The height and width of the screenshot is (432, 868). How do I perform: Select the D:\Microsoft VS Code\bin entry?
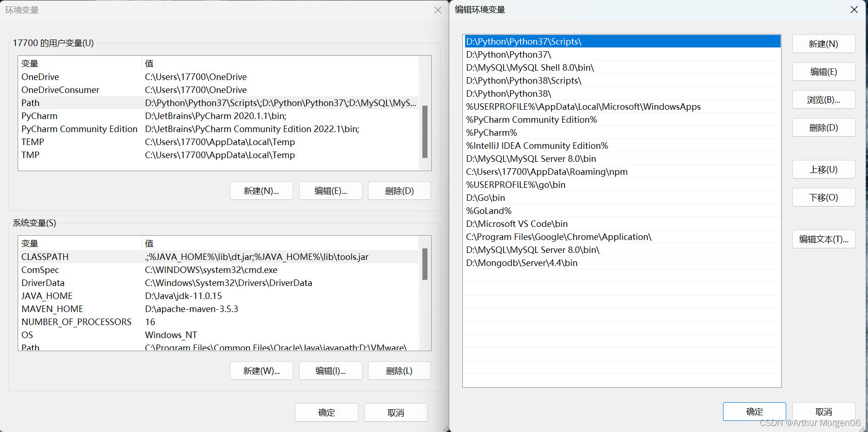(622, 224)
